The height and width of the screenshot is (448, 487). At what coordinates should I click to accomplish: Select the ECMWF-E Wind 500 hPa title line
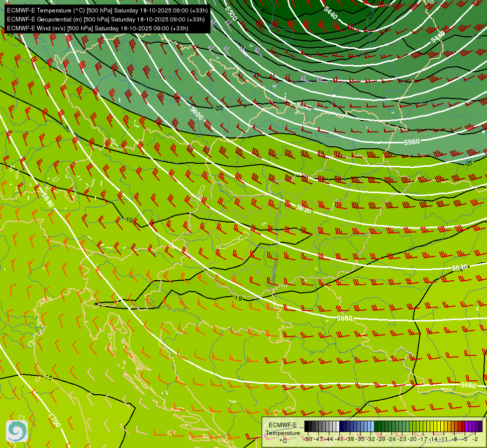[97, 28]
